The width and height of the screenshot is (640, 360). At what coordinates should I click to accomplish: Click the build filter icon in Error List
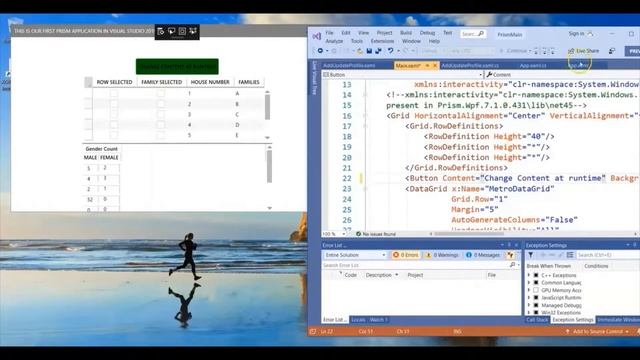coord(511,255)
